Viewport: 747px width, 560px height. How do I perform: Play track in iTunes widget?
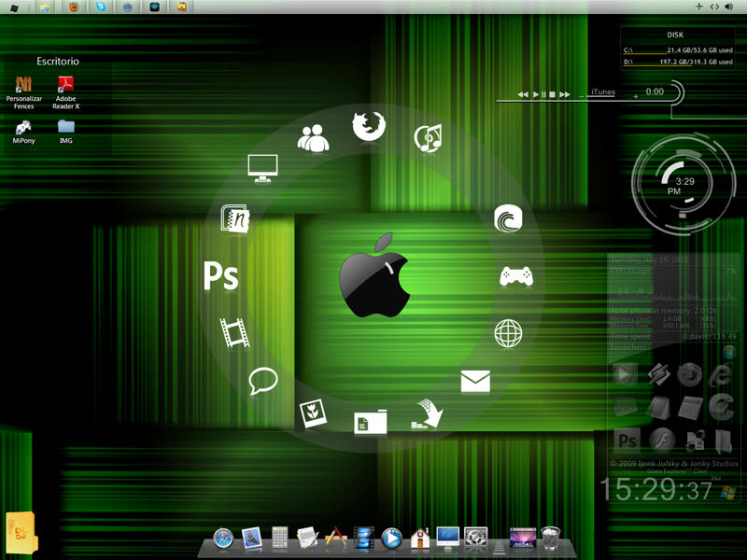[x=535, y=94]
